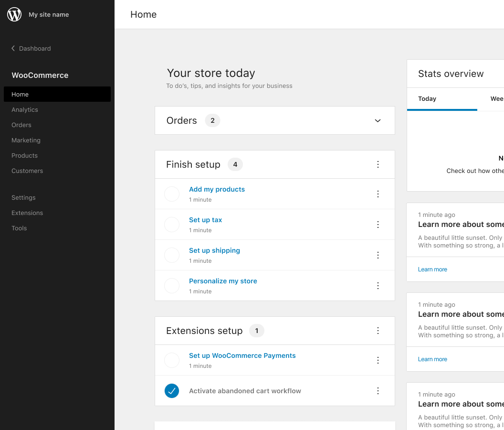Image resolution: width=504 pixels, height=430 pixels.
Task: Open options for Activate abandoned cart workflow
Action: (x=378, y=391)
